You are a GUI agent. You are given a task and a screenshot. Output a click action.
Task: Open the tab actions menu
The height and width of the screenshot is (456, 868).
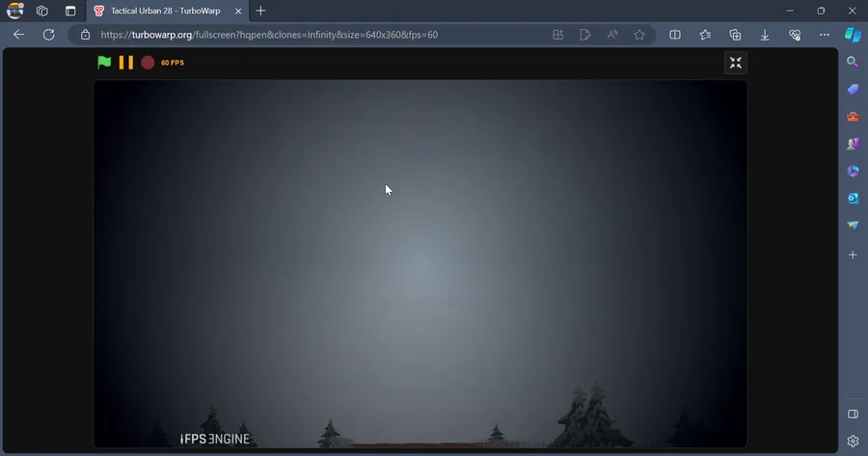[70, 11]
